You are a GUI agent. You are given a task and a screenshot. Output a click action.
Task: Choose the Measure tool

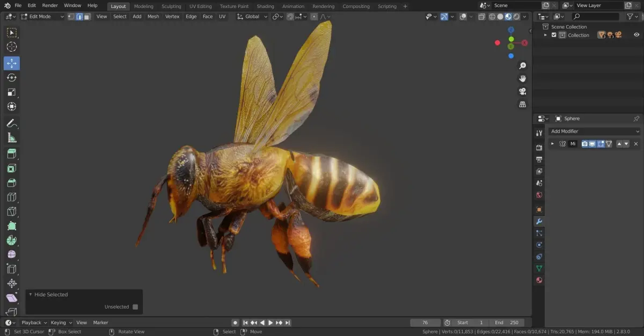[x=12, y=138]
